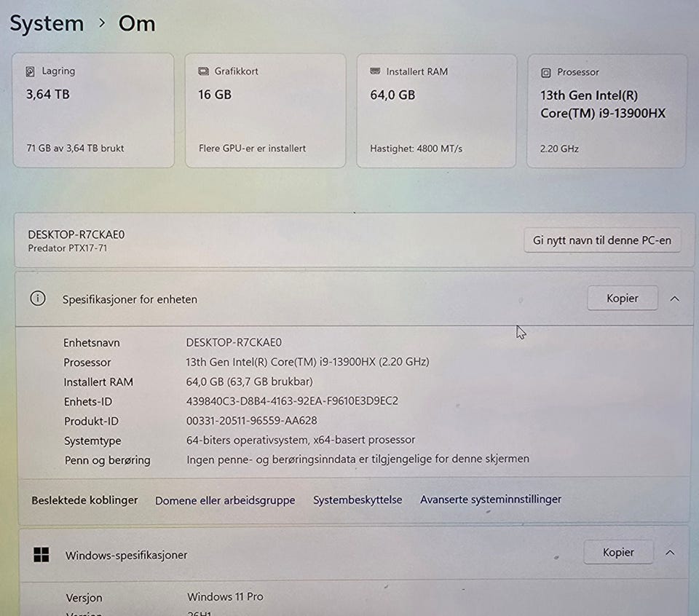Image resolution: width=699 pixels, height=616 pixels.
Task: Select the Enhetsnavn label
Action: tap(92, 343)
